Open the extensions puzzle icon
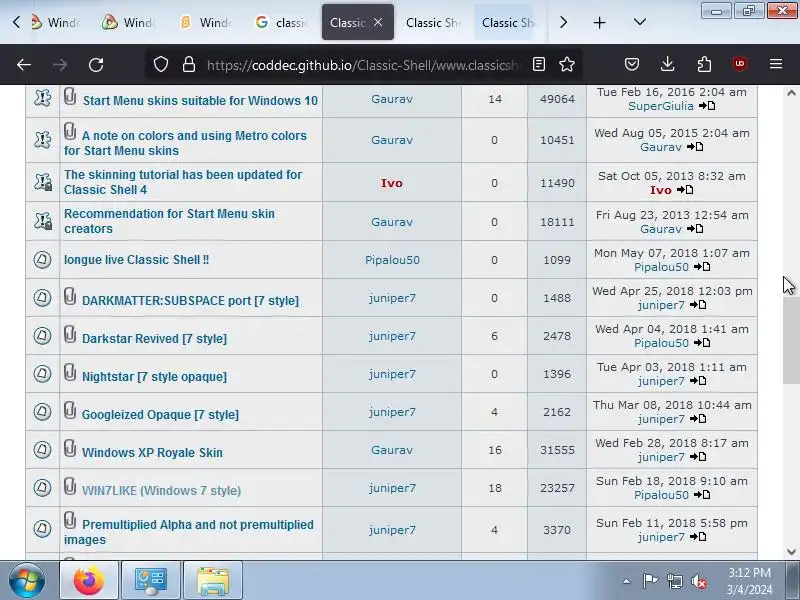The image size is (800, 600). pyautogui.click(x=704, y=64)
